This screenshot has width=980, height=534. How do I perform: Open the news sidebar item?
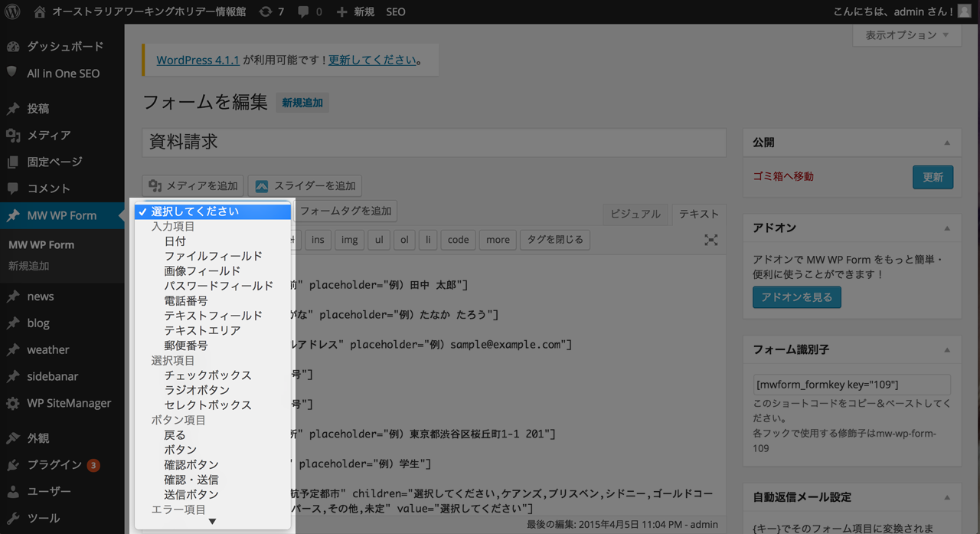62,296
